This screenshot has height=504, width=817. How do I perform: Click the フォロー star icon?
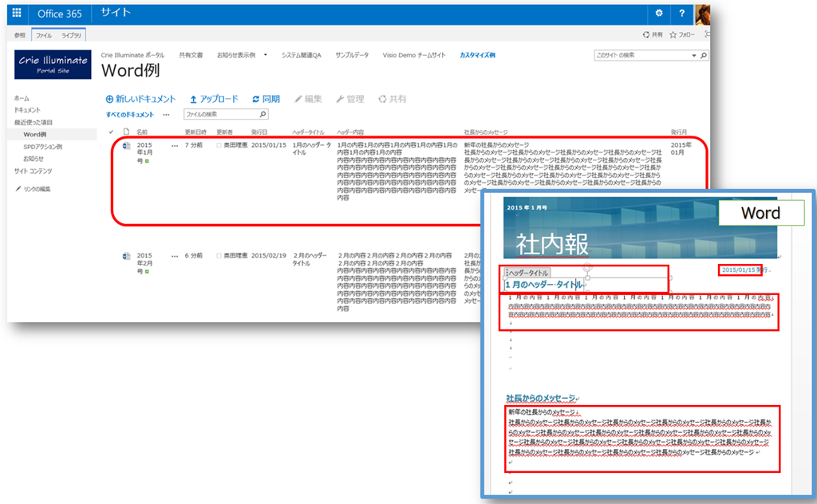click(x=673, y=35)
